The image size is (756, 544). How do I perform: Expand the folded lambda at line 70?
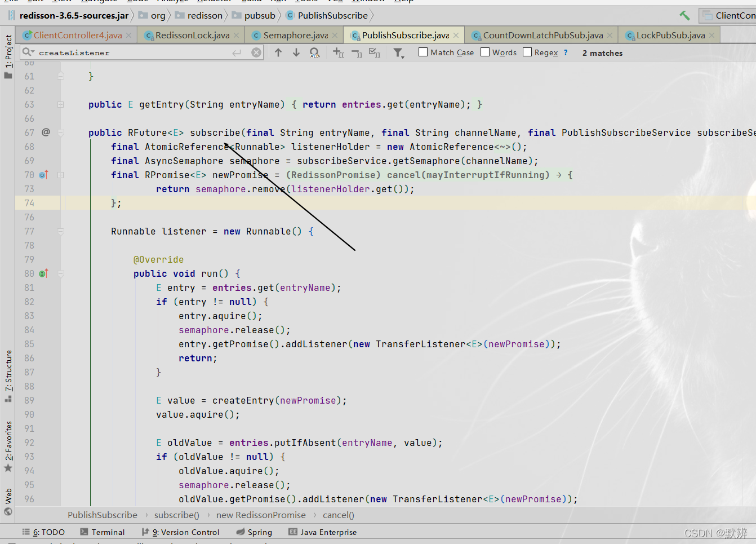click(x=61, y=175)
